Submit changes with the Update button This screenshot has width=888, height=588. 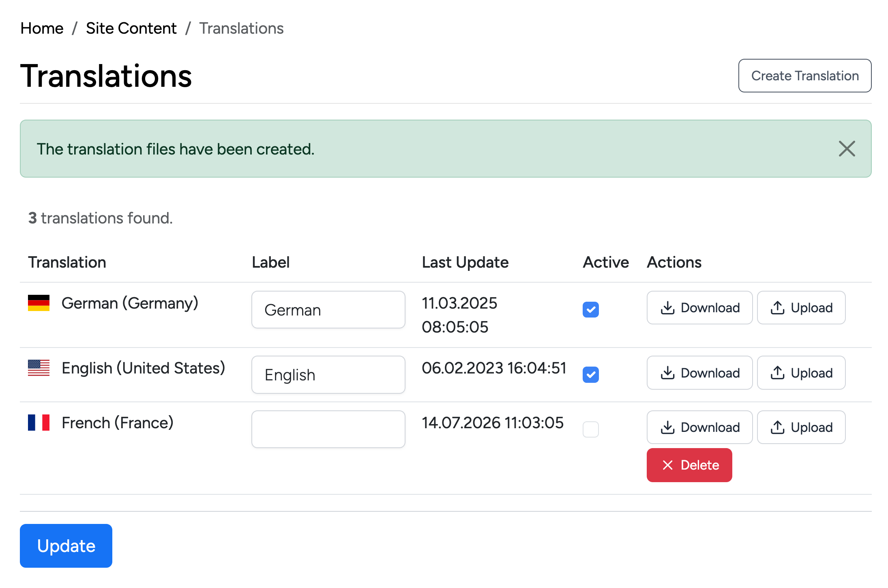click(66, 546)
